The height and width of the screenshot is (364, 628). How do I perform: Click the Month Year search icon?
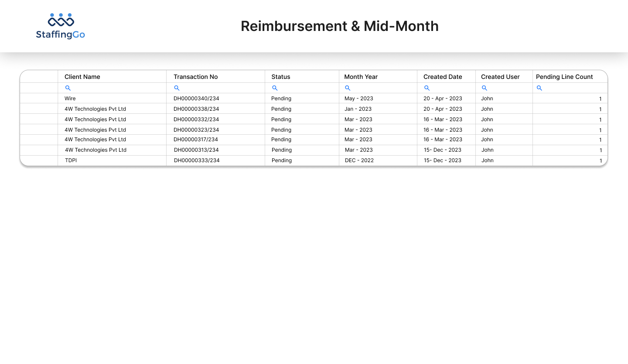(348, 88)
